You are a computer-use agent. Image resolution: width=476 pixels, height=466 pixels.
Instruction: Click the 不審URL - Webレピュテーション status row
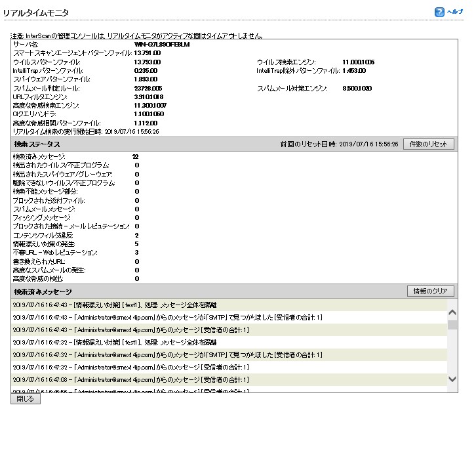[55, 252]
